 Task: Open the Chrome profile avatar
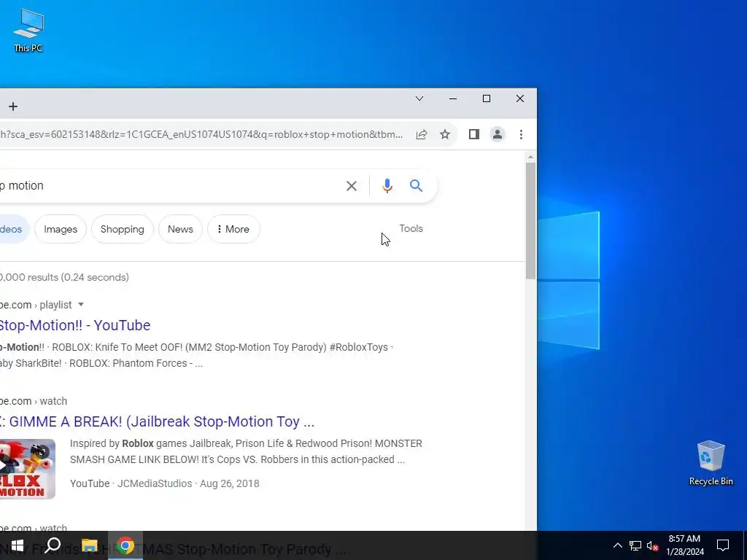498,134
